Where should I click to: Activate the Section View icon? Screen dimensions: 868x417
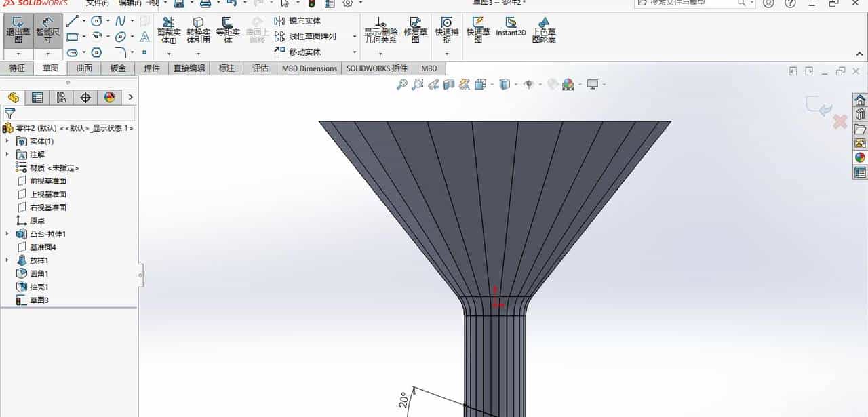pyautogui.click(x=450, y=84)
